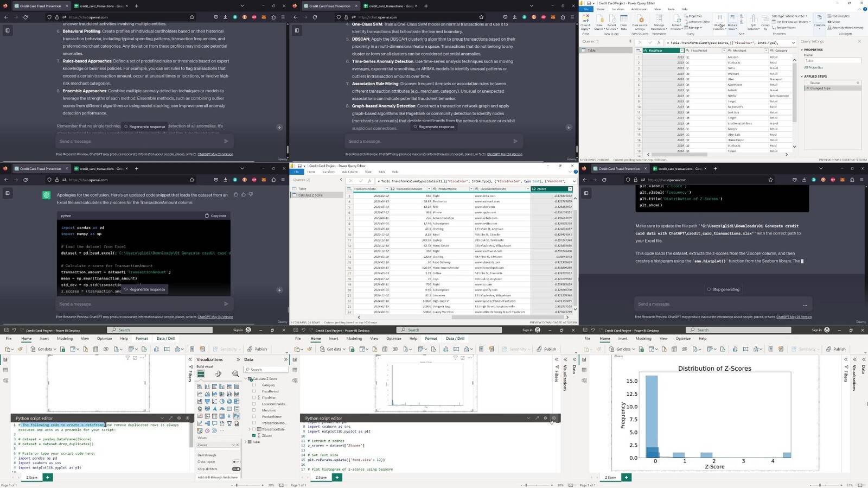868x488 pixels.
Task: Choose the matrix visual icon
Action: 222,416
